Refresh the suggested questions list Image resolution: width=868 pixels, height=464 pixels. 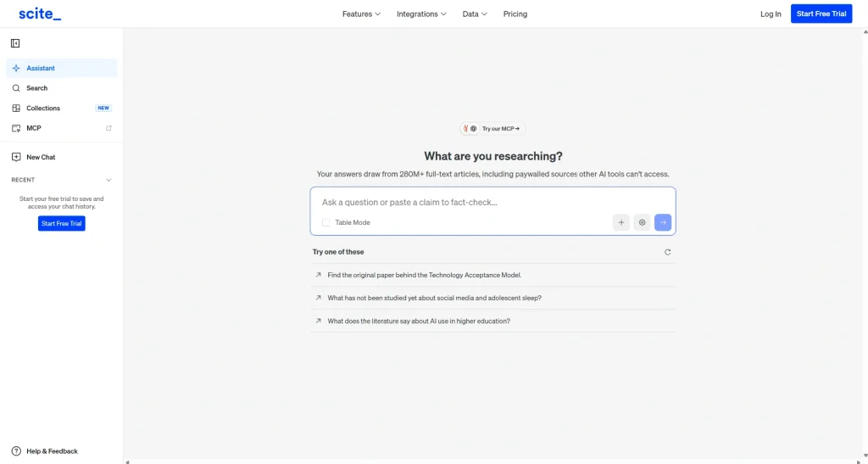click(x=668, y=252)
